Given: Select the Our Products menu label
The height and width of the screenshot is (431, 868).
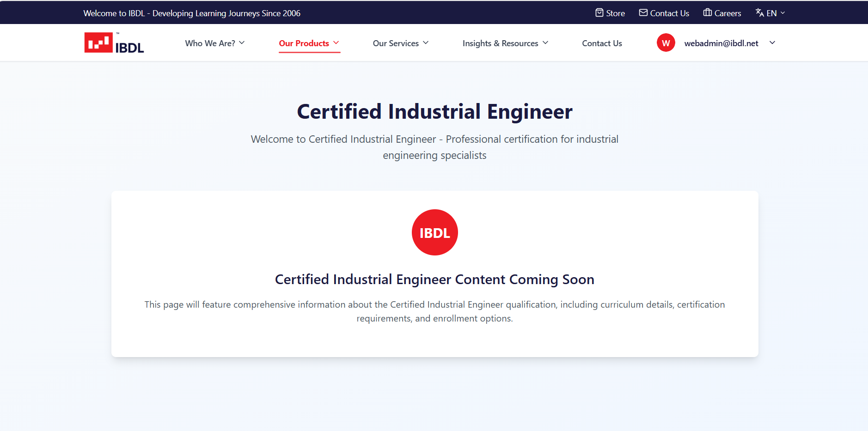Looking at the screenshot, I should (x=304, y=43).
